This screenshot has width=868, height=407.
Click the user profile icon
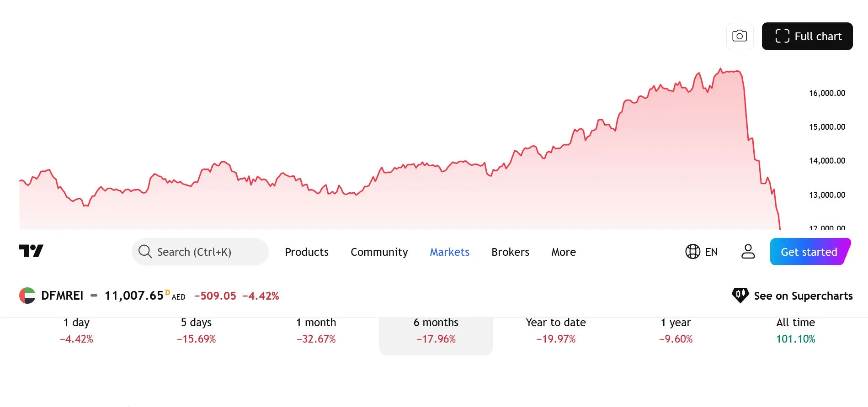pyautogui.click(x=748, y=251)
